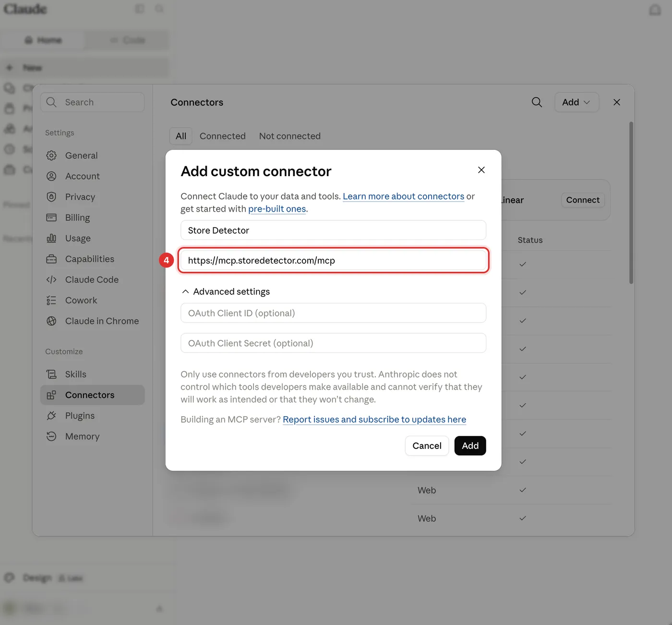Click the MCP server URL field
Viewport: 672px width, 625px height.
[333, 261]
